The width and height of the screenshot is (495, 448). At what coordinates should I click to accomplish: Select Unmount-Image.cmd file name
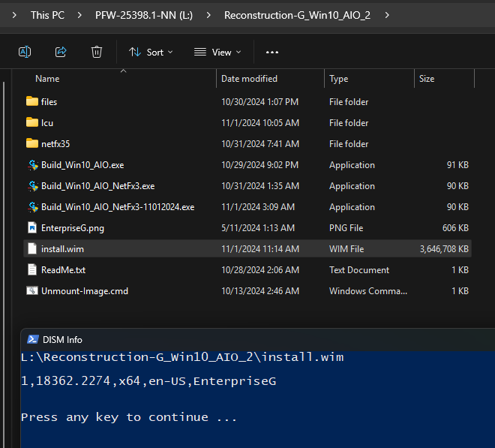click(85, 291)
